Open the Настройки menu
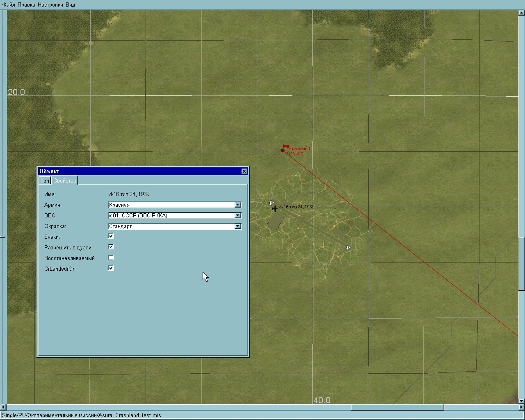This screenshot has height=420, width=525. pyautogui.click(x=50, y=5)
